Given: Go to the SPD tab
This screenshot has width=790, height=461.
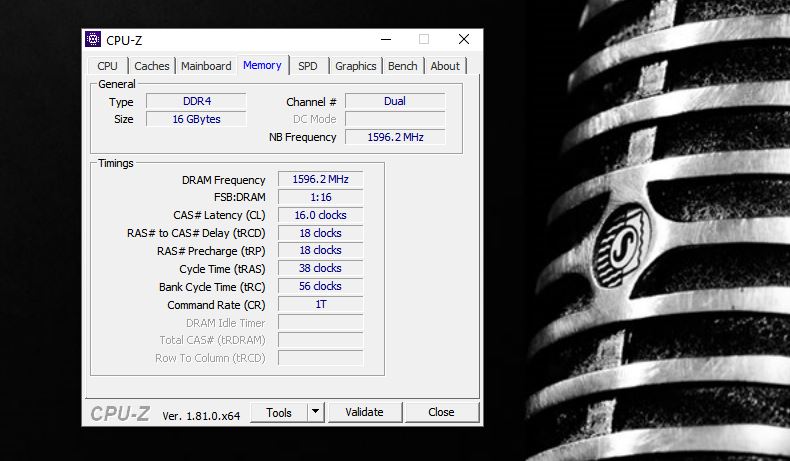Looking at the screenshot, I should point(307,66).
